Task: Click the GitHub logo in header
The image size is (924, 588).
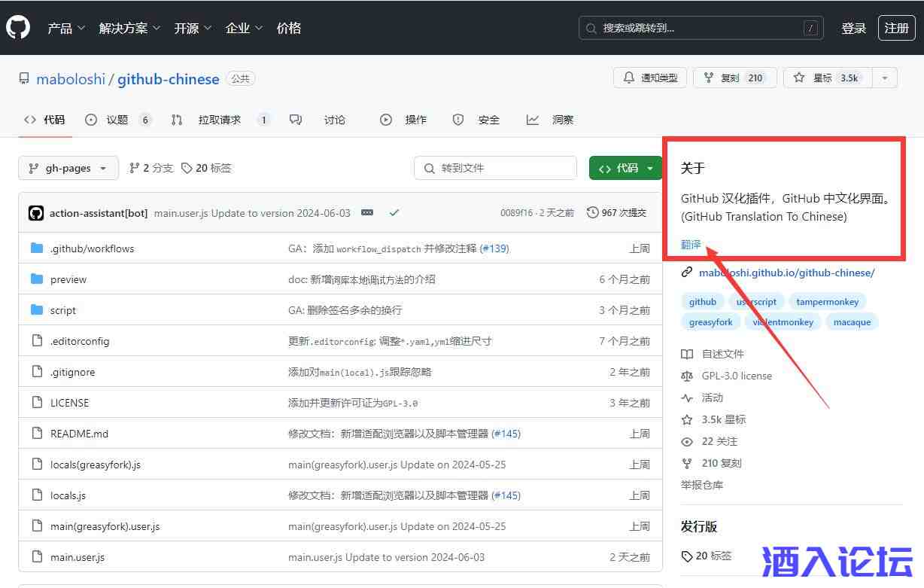Action: coord(18,28)
